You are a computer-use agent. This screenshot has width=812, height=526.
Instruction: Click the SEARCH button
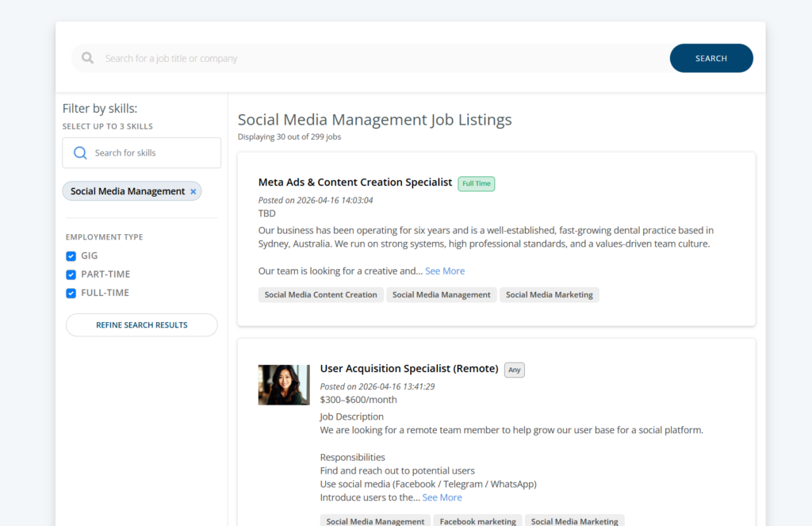point(710,58)
